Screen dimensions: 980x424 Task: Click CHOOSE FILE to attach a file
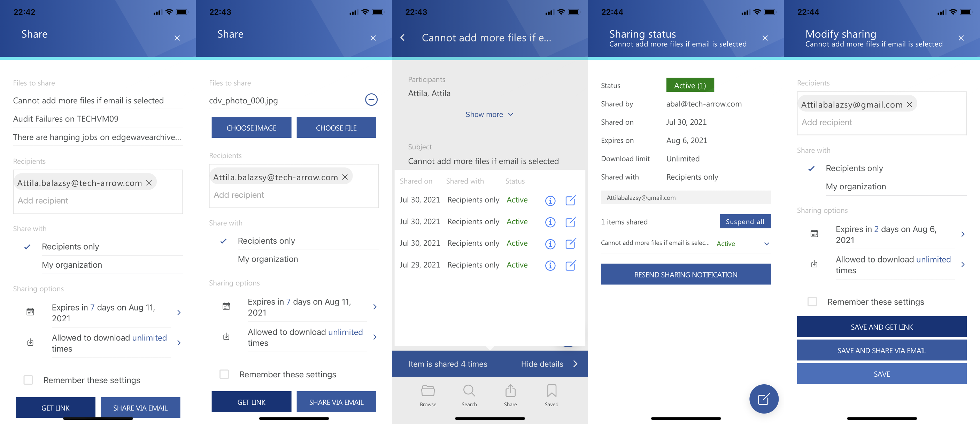(336, 127)
